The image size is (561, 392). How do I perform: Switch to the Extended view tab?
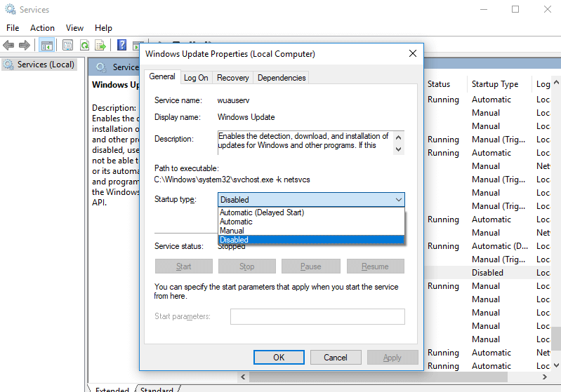pyautogui.click(x=112, y=389)
